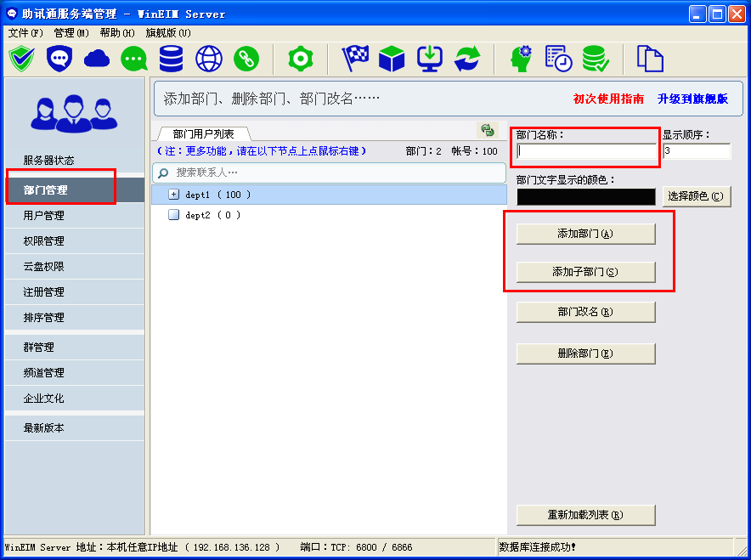
Task: Open the gear settings icon on toolbar
Action: (x=302, y=59)
